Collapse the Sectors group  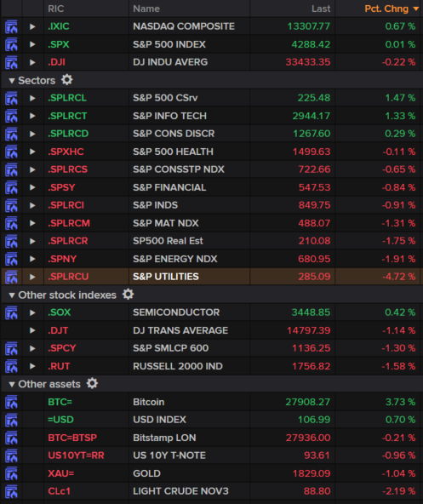pos(12,81)
